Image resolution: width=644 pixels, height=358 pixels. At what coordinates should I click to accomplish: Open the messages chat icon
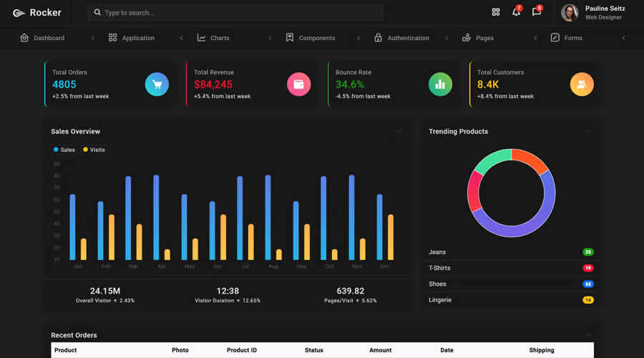(536, 12)
